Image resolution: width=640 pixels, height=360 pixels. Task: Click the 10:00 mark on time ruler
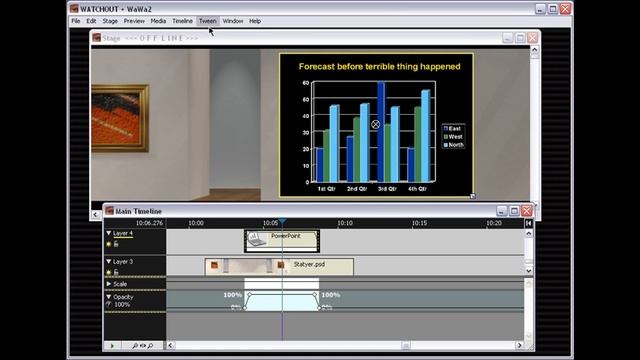[x=196, y=223]
